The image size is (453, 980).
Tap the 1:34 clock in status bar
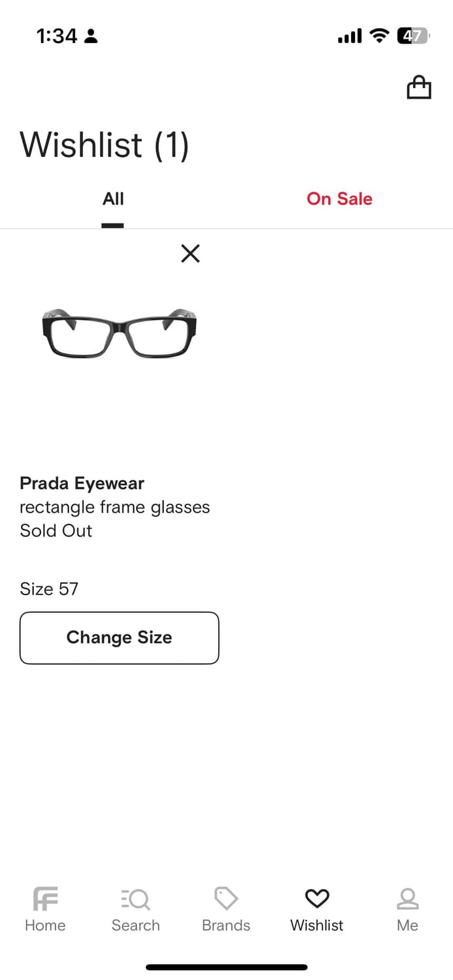(x=57, y=36)
